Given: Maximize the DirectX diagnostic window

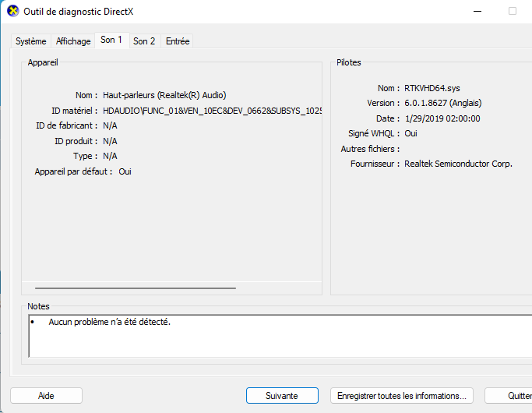Looking at the screenshot, I should (x=513, y=11).
